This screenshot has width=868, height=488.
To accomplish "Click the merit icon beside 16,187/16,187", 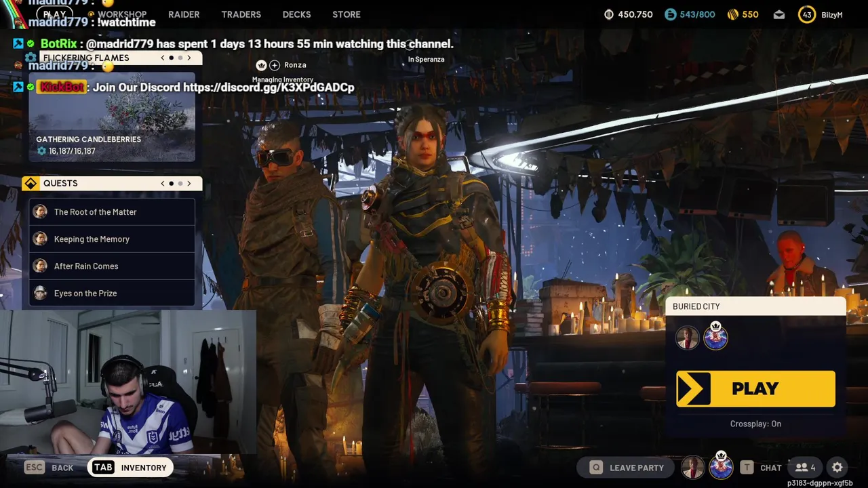I will pos(41,151).
